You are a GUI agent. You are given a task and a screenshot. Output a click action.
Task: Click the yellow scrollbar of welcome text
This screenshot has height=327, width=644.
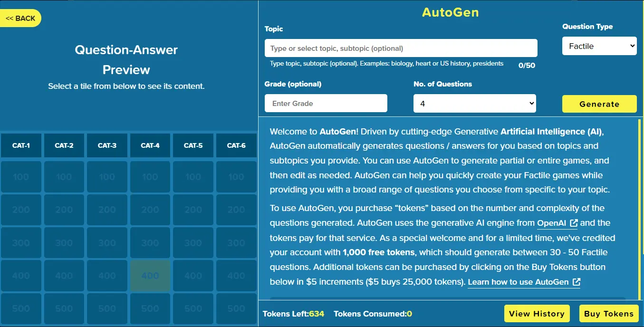(640, 209)
